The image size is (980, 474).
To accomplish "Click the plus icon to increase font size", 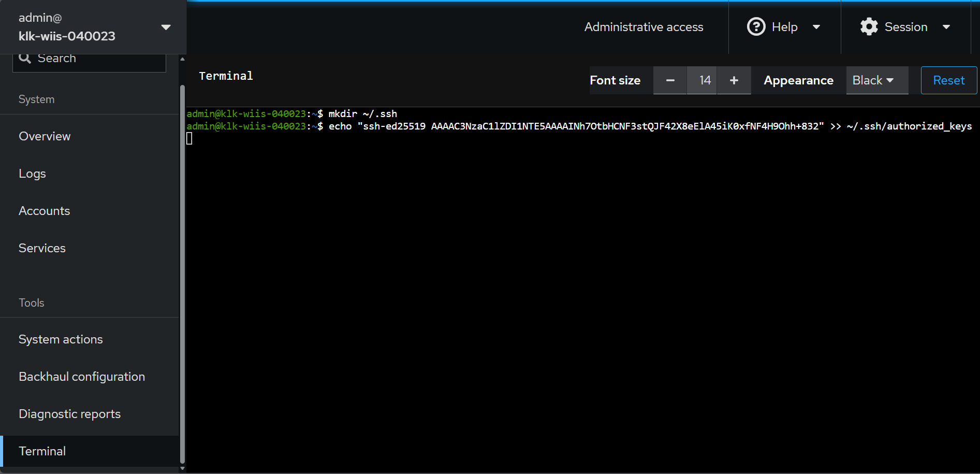I will tap(734, 80).
